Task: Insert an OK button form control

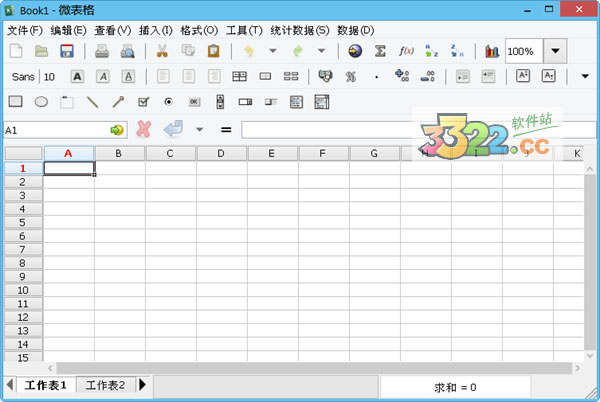Action: pyautogui.click(x=194, y=102)
